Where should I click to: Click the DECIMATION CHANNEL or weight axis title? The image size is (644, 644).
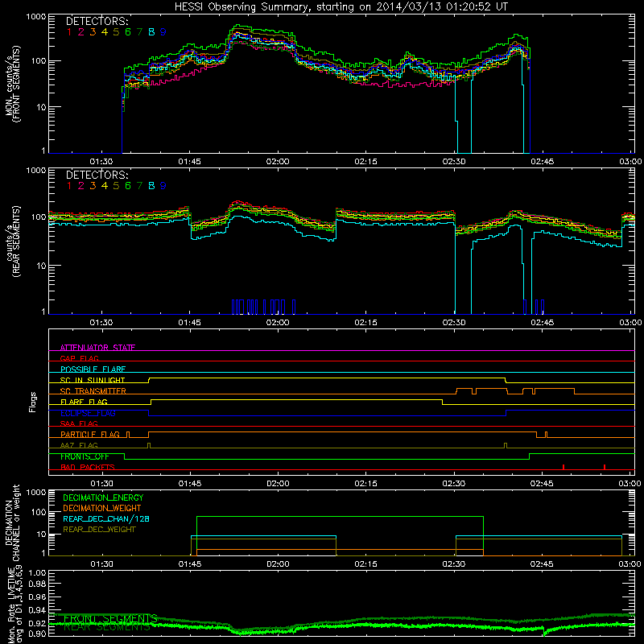[x=13, y=522]
